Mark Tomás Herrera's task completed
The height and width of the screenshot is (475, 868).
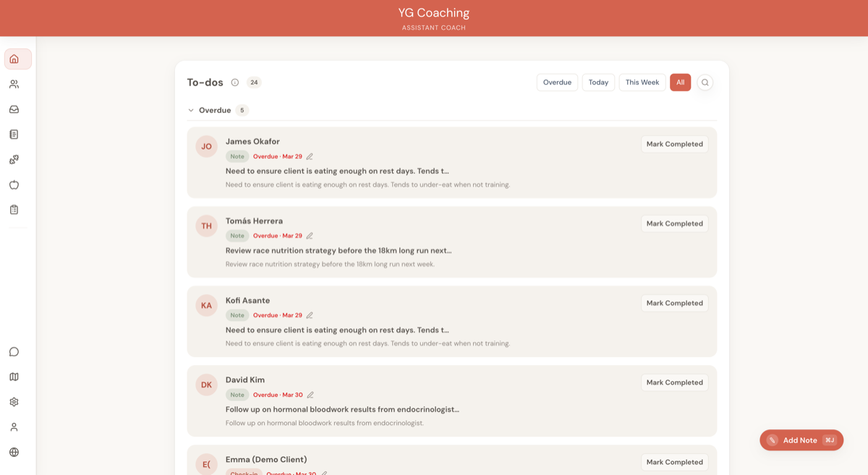(x=674, y=223)
